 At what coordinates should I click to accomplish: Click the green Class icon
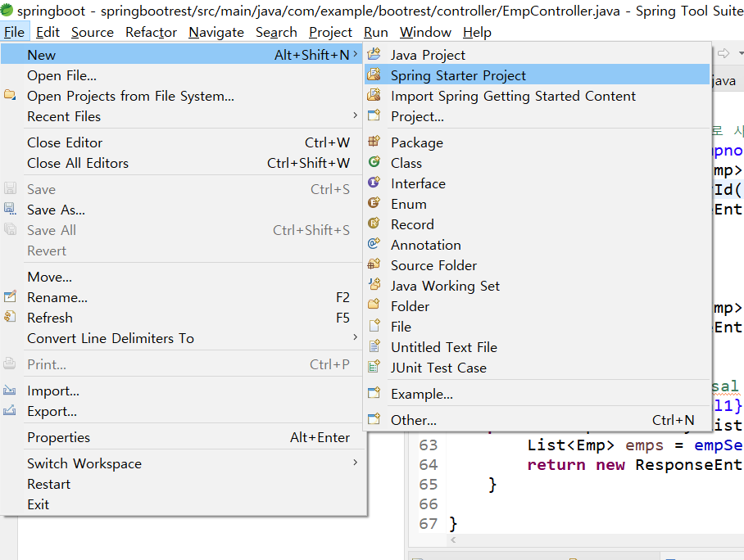pos(374,161)
